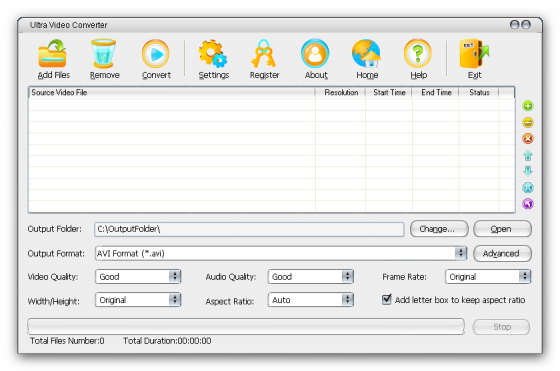Click the green plus side icon
This screenshot has width=560, height=371.
coord(528,106)
